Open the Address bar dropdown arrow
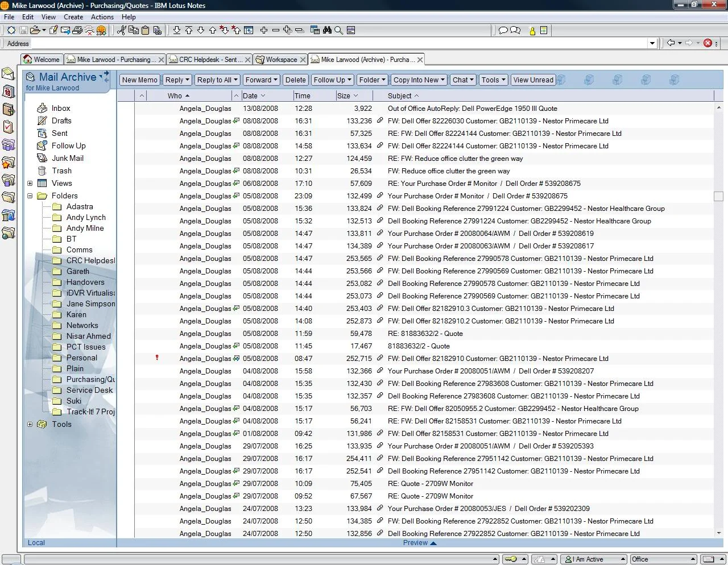 coord(652,43)
